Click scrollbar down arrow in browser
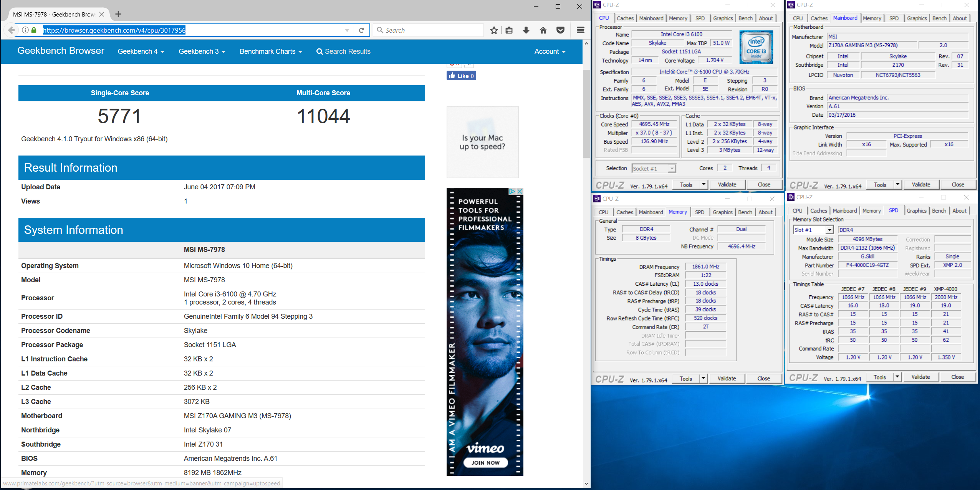 coord(586,483)
